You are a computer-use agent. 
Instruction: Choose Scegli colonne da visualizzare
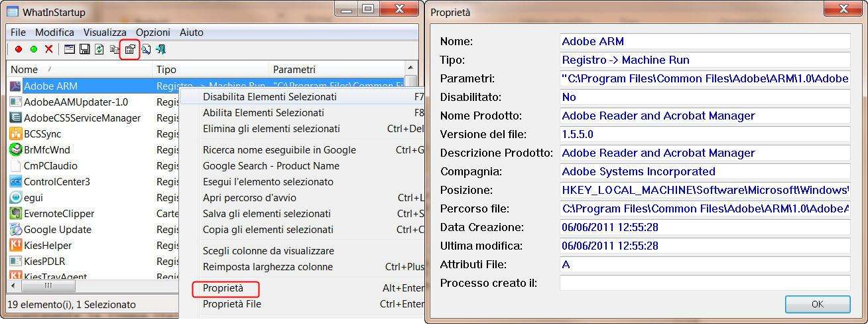coord(304,250)
